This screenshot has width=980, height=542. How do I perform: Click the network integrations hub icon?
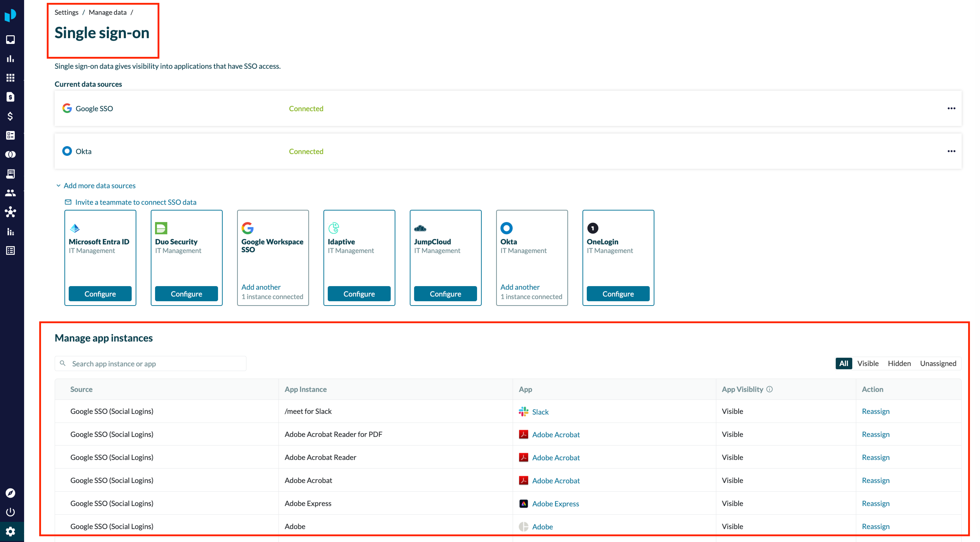[x=11, y=212]
